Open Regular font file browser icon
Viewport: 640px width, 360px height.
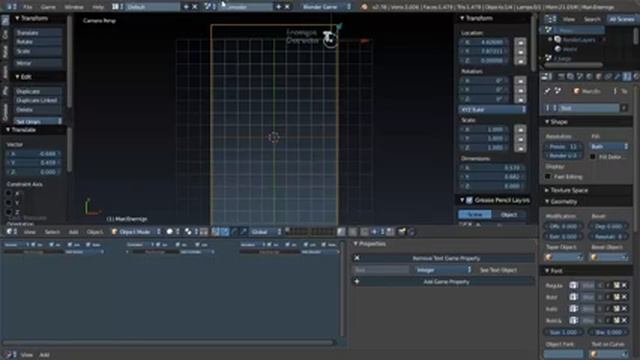616,285
